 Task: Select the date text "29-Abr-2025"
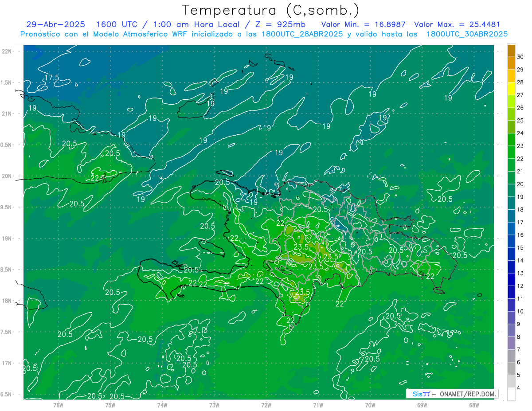point(55,24)
